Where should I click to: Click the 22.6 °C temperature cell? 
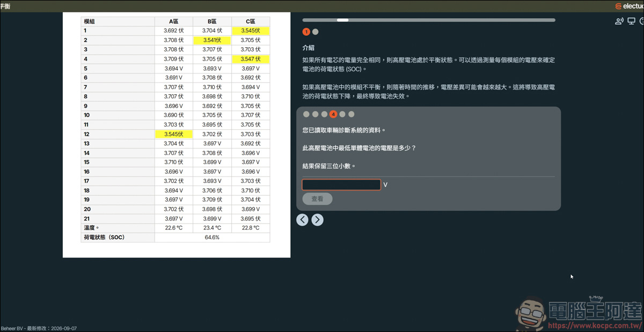pos(173,228)
